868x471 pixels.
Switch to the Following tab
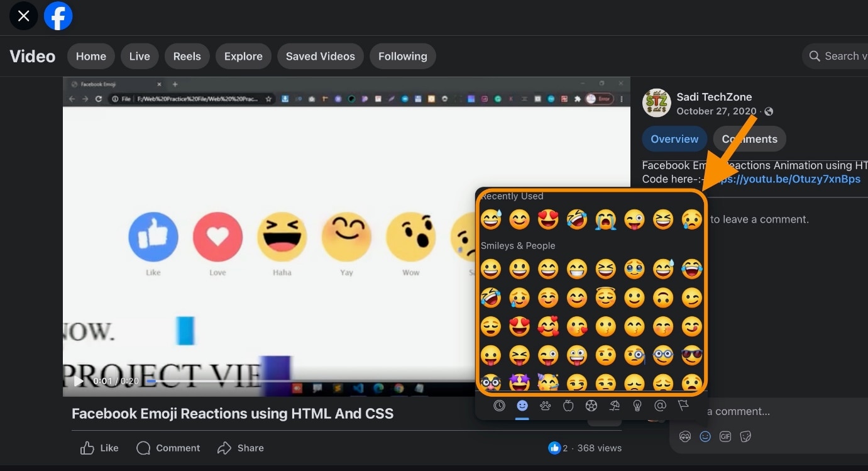coord(403,56)
